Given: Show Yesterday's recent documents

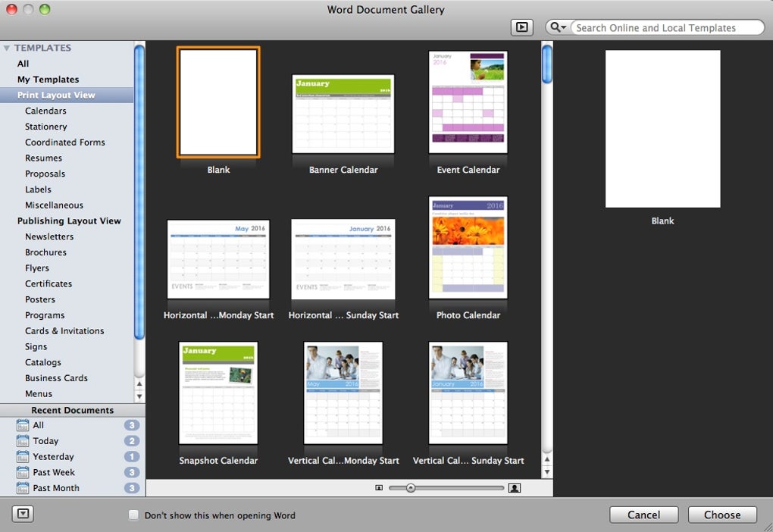Looking at the screenshot, I should pos(73,456).
